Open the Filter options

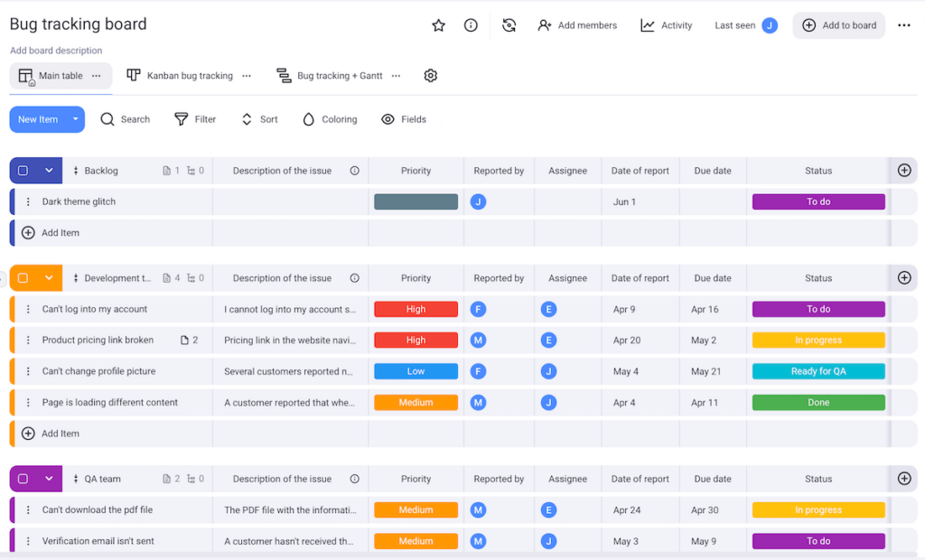click(195, 118)
